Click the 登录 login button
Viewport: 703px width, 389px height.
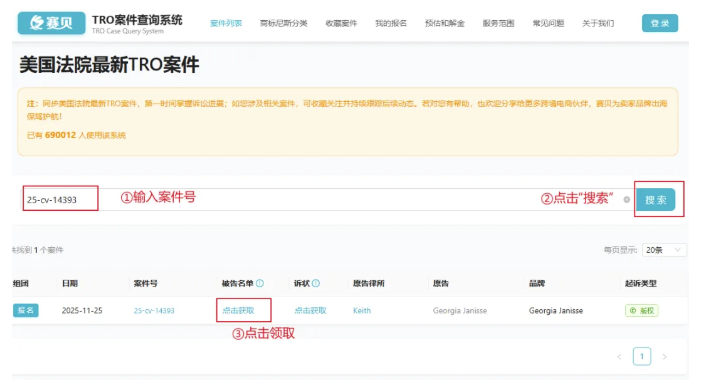tap(660, 23)
